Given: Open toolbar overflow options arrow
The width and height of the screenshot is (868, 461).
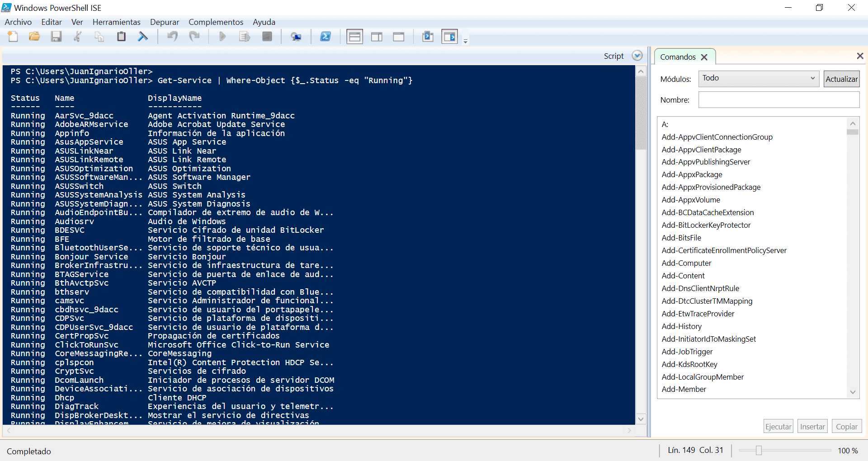Looking at the screenshot, I should coord(466,41).
